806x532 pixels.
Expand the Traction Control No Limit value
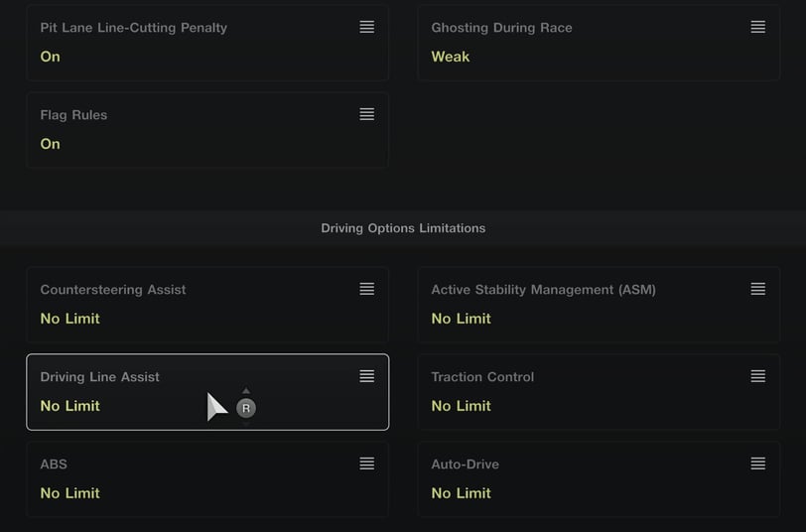pyautogui.click(x=462, y=406)
